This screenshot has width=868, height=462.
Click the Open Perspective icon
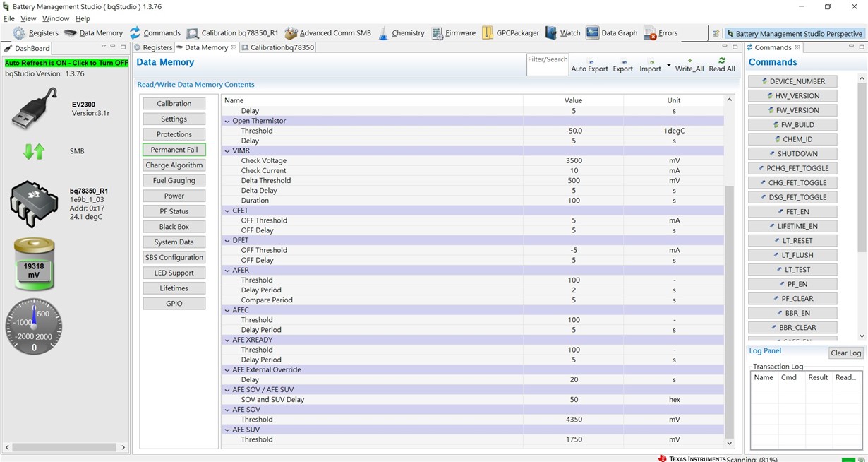[x=716, y=33]
